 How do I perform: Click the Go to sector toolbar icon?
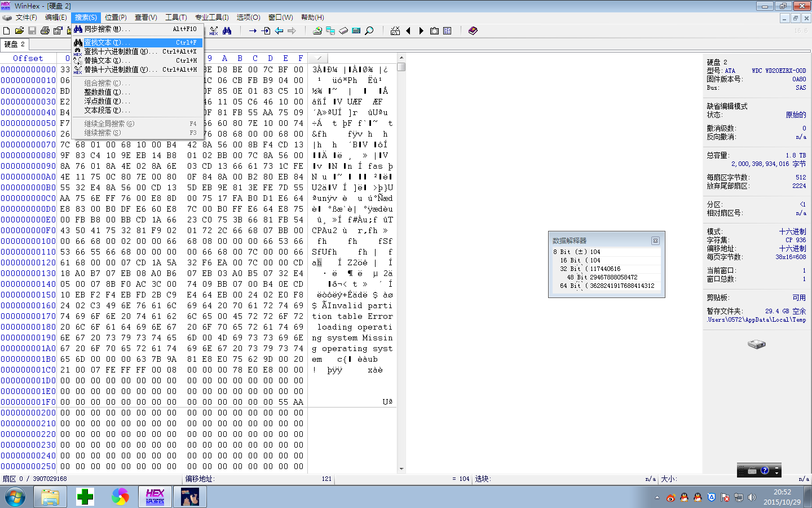[x=266, y=30]
